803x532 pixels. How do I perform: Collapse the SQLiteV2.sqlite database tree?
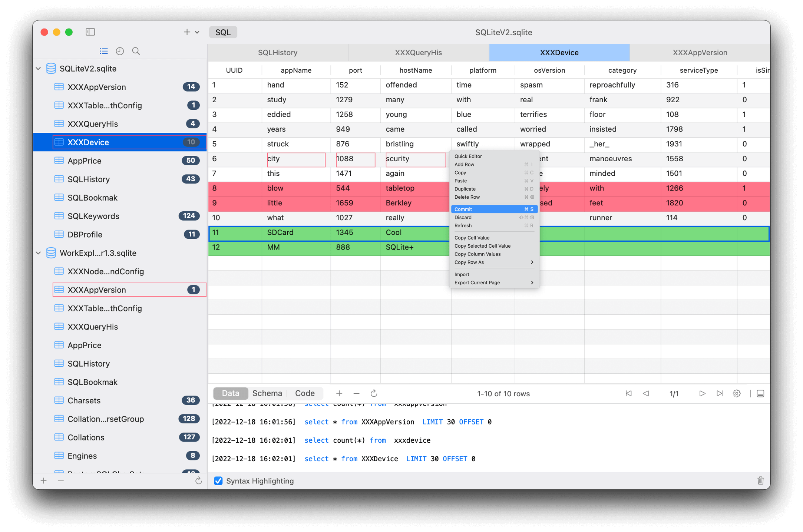[39, 69]
